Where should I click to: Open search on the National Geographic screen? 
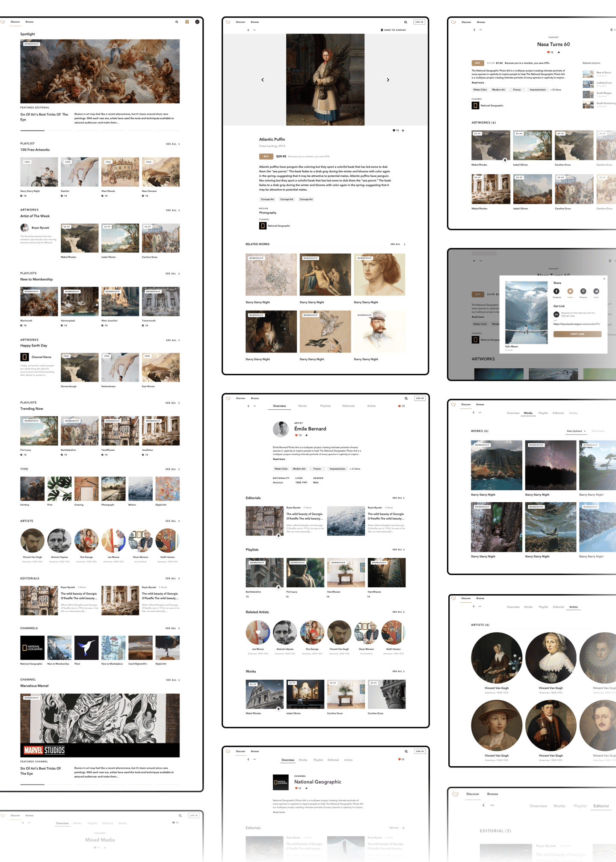pos(406,751)
